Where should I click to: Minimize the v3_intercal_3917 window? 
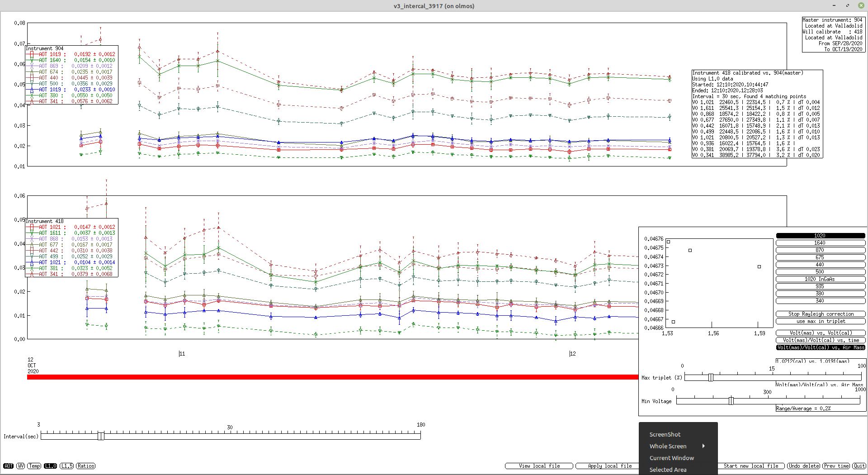(x=834, y=5)
